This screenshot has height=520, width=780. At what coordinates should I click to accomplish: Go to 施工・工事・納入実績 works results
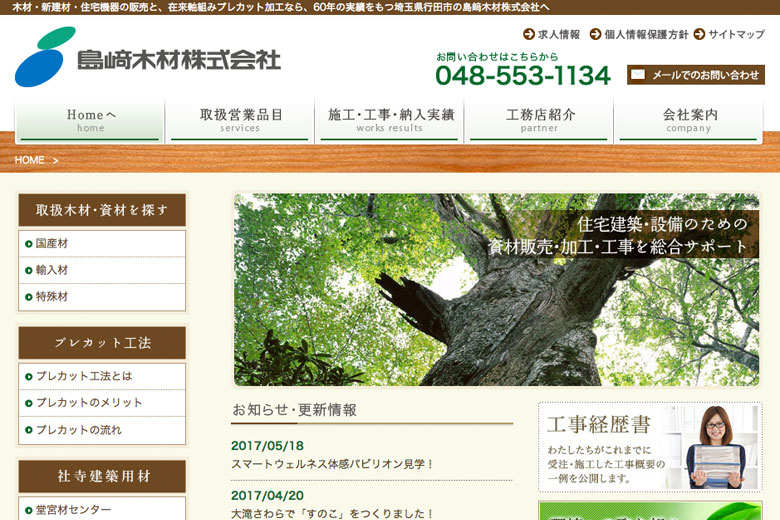390,120
